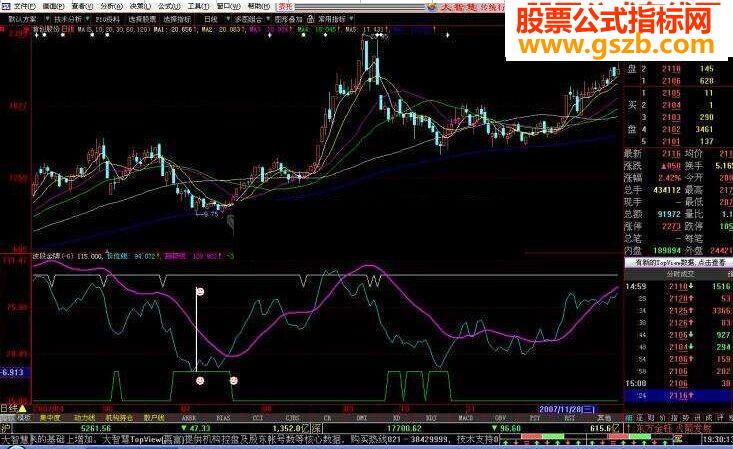The width and height of the screenshot is (733, 449).
Task: Open the 文件 menu
Action: tap(25, 6)
